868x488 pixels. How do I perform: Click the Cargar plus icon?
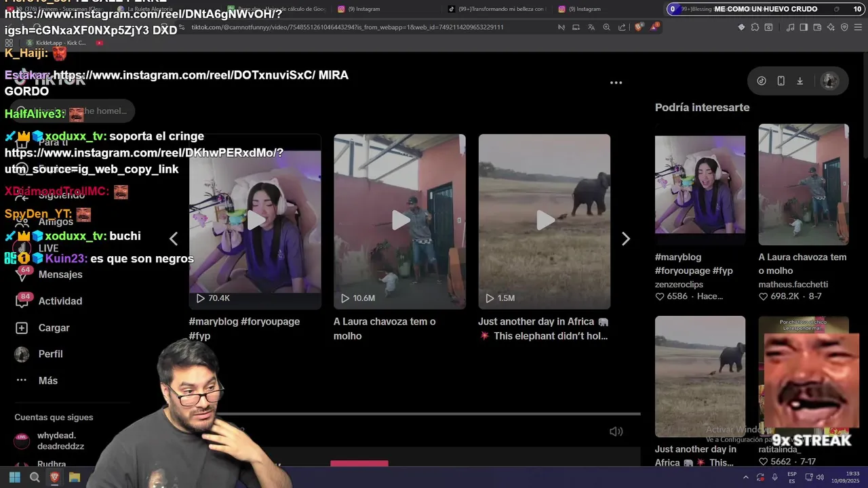tap(22, 327)
